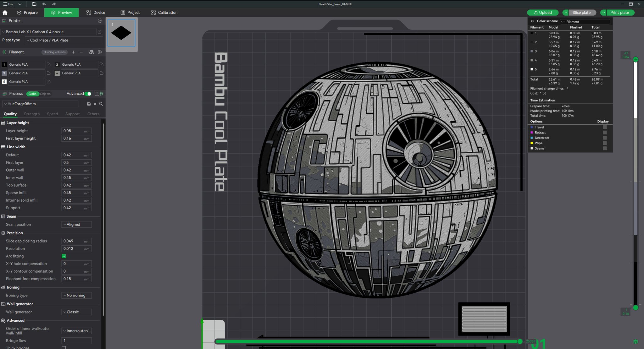Toggle the Advanced settings switch

(88, 94)
